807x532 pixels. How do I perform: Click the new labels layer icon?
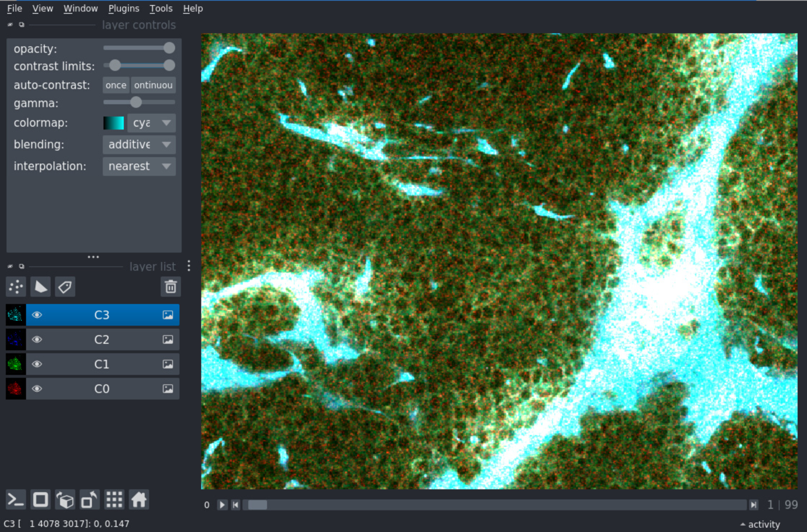pos(65,287)
